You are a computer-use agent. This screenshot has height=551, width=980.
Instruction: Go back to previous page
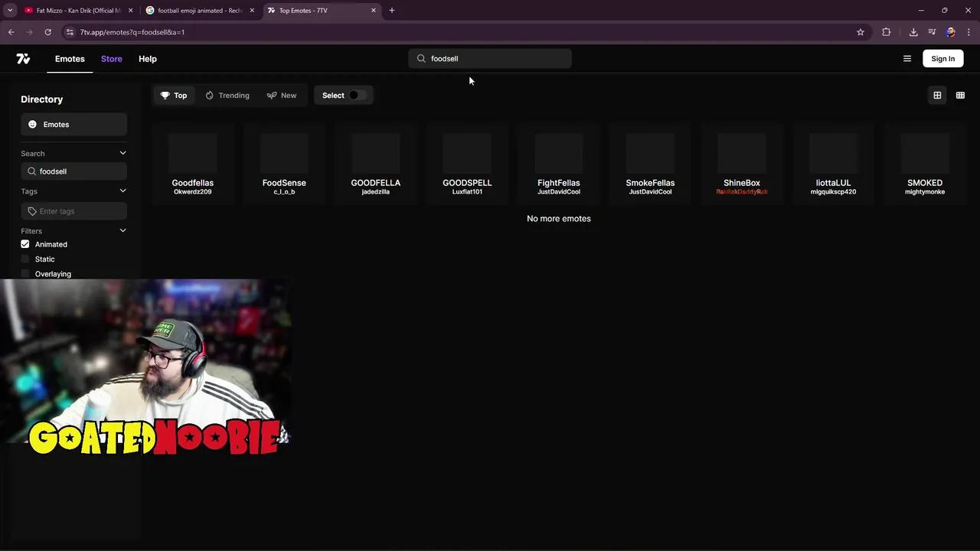11,32
